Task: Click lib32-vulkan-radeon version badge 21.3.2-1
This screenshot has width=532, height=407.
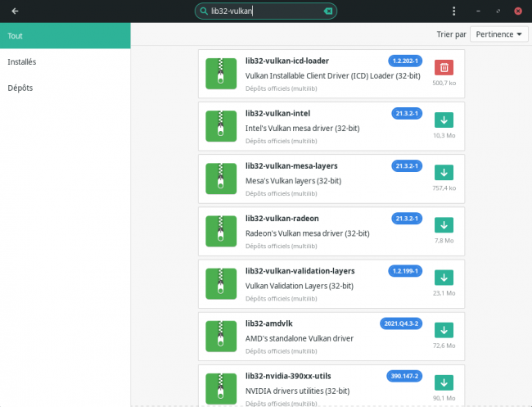Action: point(407,219)
